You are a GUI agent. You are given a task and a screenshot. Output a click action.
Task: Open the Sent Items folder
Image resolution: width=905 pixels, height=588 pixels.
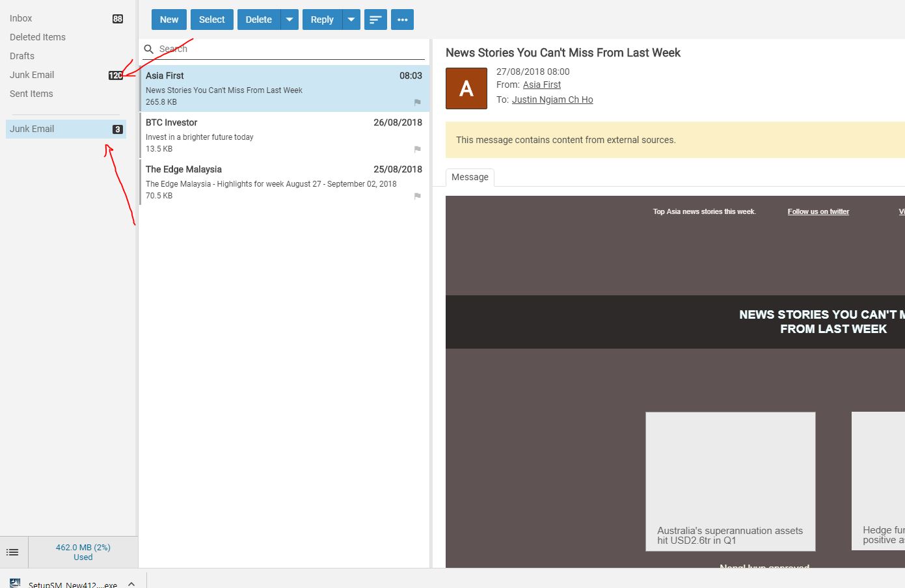31,94
